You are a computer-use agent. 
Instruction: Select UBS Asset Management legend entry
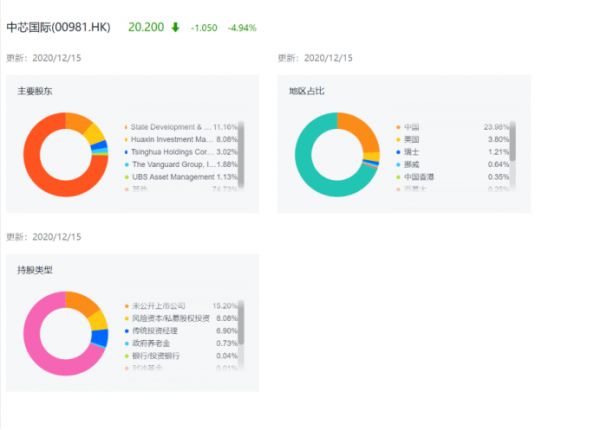pyautogui.click(x=170, y=176)
